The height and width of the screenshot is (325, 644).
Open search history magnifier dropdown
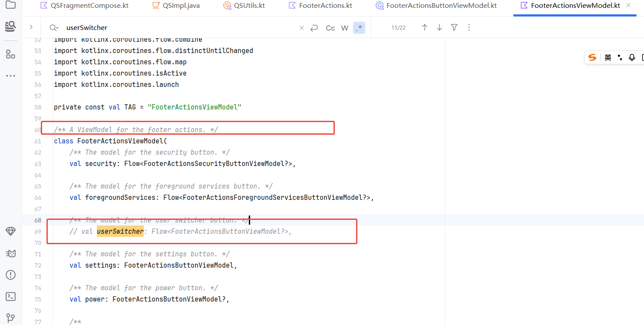[54, 28]
